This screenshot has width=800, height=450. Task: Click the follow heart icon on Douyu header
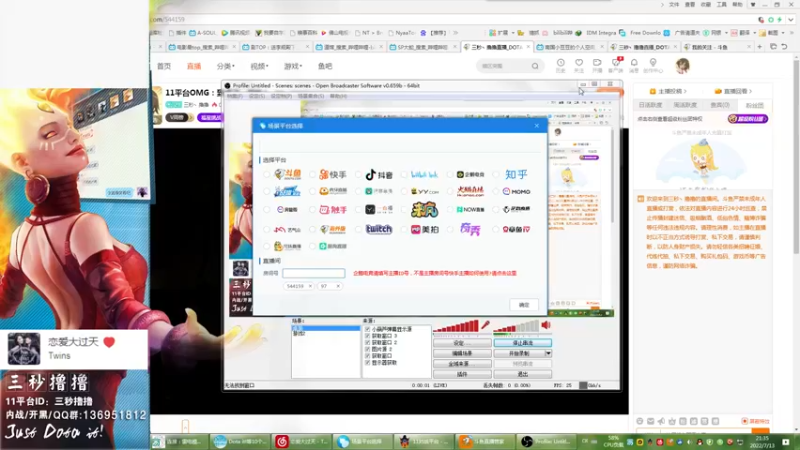click(579, 65)
